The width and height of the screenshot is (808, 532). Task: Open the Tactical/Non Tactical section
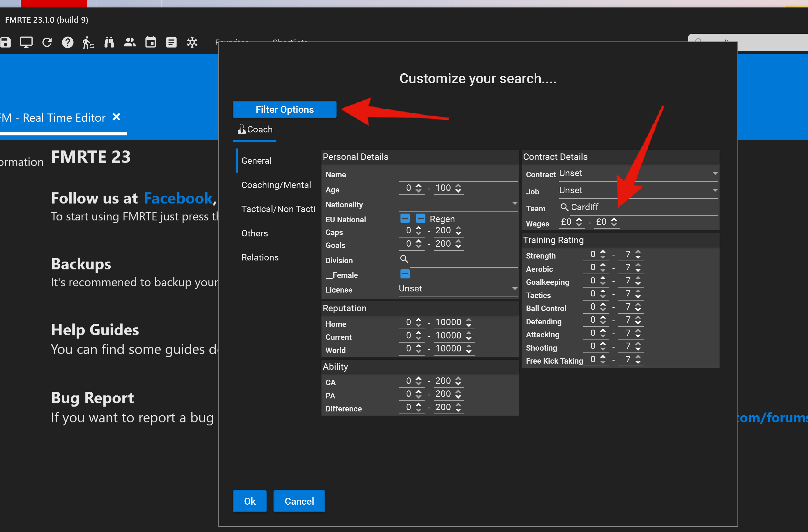[278, 209]
